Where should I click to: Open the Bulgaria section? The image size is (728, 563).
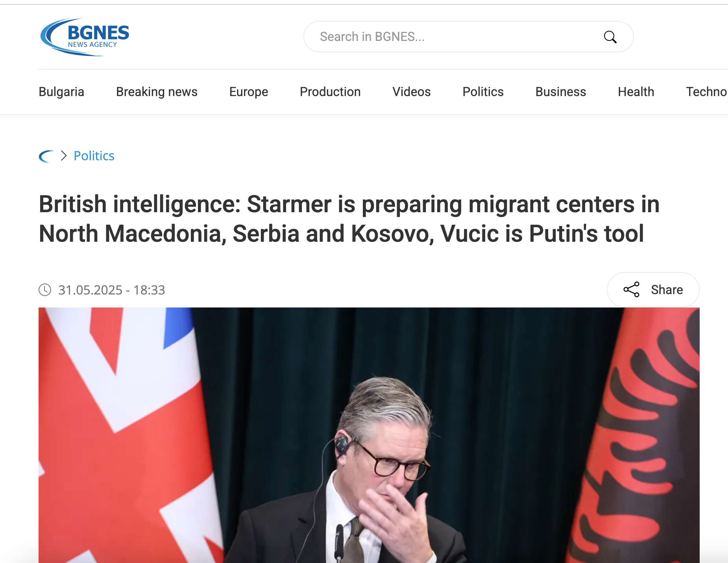click(x=61, y=92)
